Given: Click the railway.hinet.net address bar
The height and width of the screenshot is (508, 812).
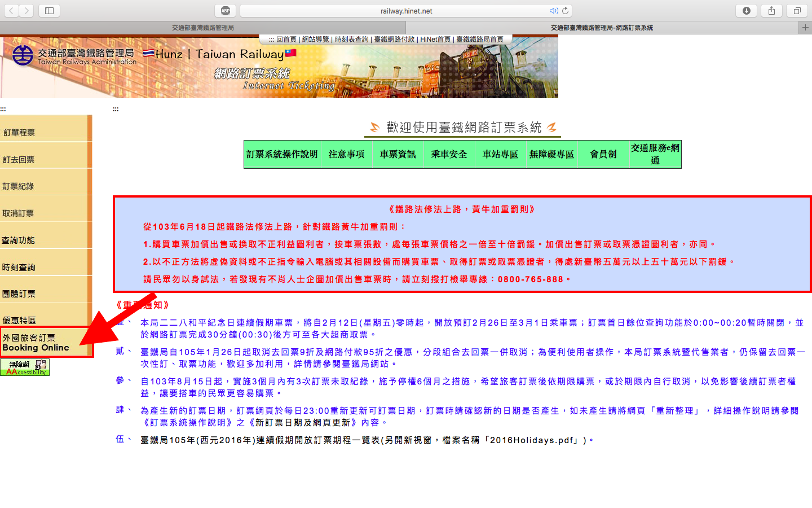Looking at the screenshot, I should [406, 11].
